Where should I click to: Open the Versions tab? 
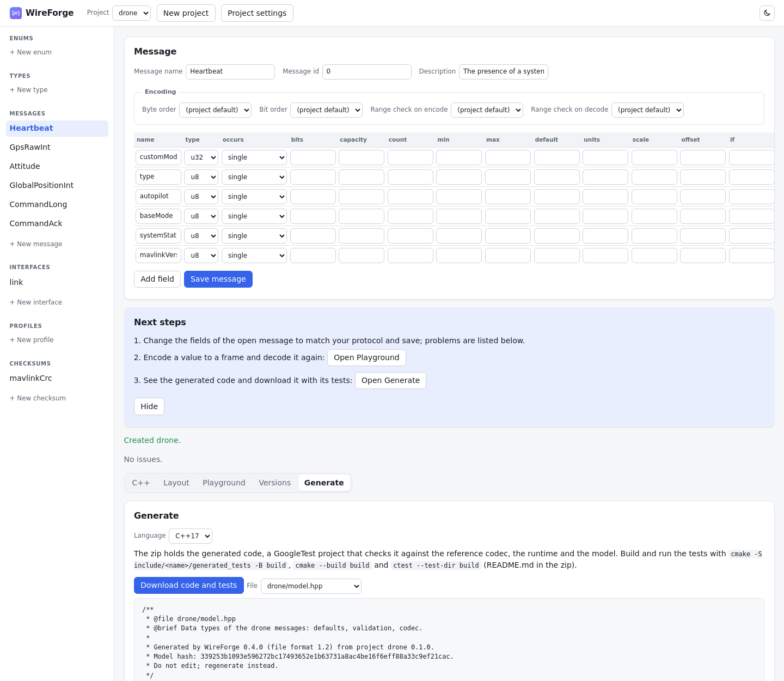[x=275, y=483]
